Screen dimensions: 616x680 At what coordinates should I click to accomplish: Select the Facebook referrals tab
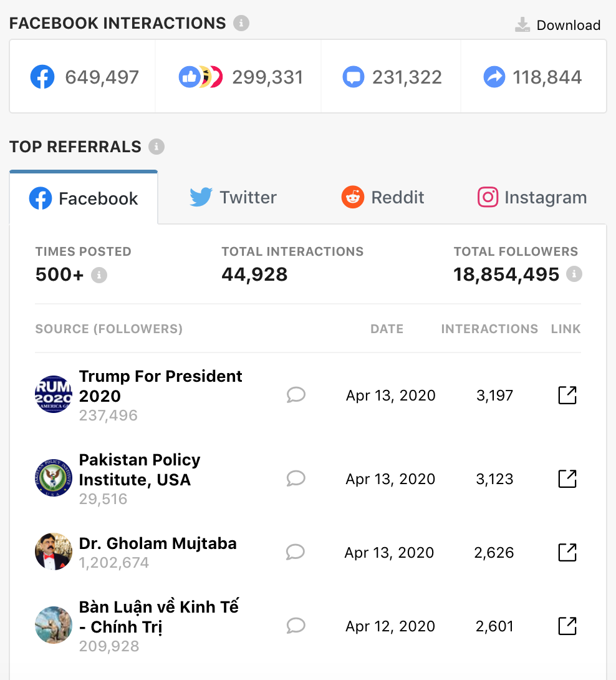(84, 198)
